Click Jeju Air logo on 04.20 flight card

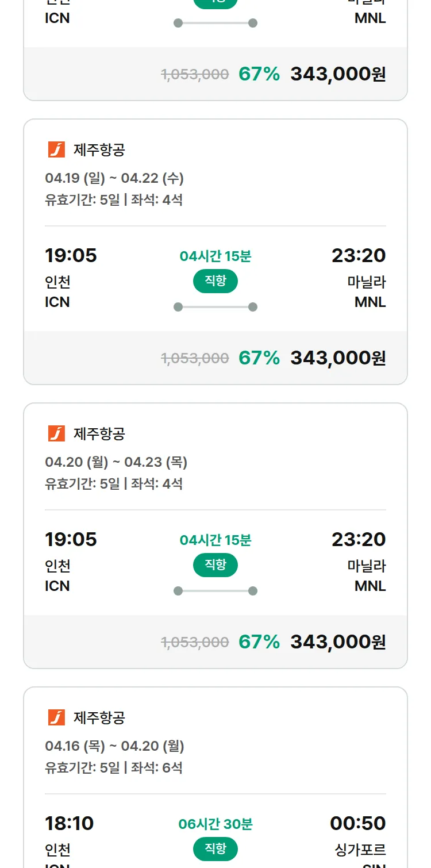pyautogui.click(x=56, y=433)
